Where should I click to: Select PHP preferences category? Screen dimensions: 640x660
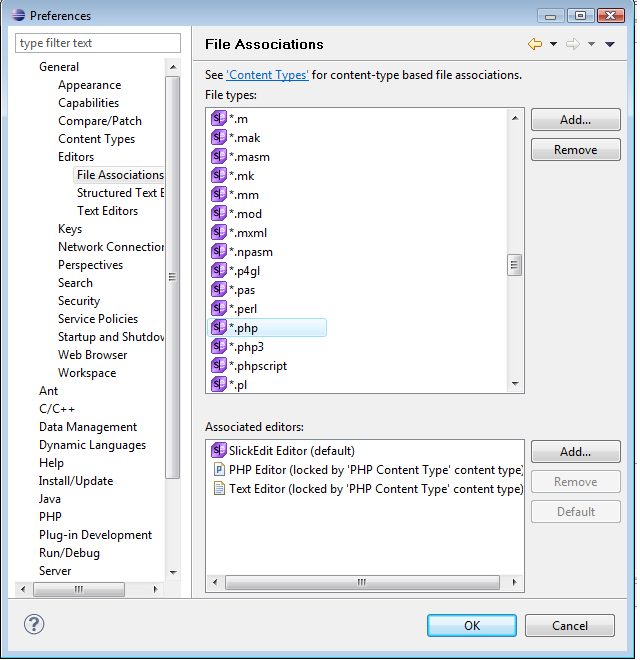coord(50,516)
